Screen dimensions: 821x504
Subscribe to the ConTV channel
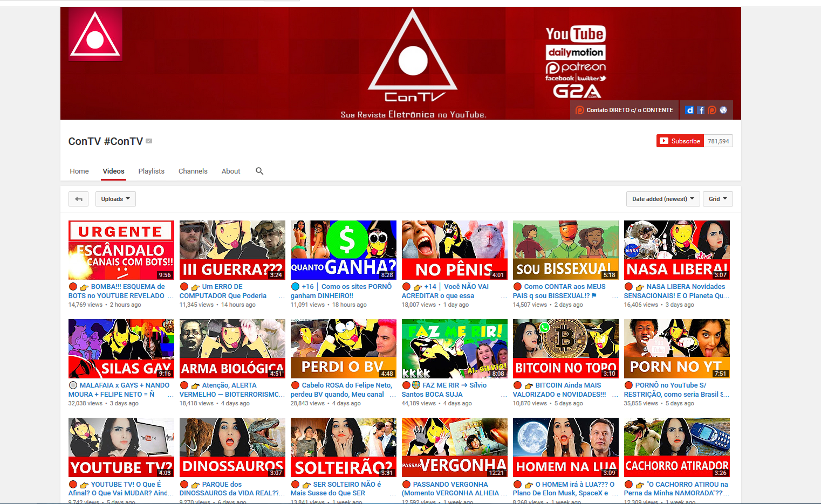(680, 141)
